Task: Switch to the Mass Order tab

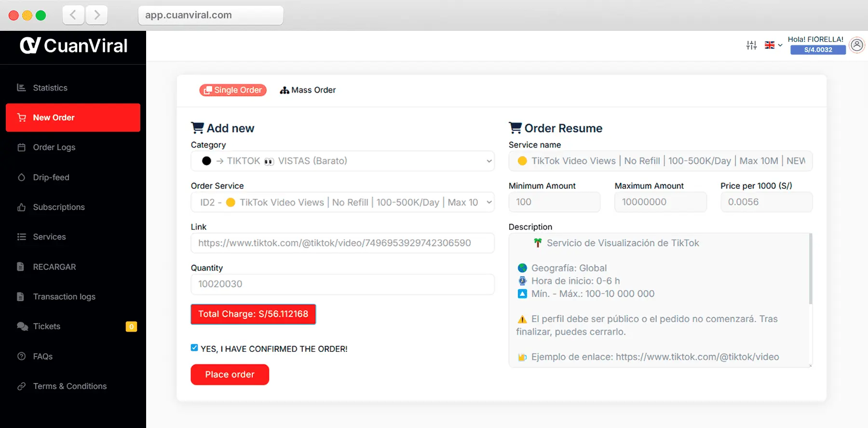Action: point(308,90)
